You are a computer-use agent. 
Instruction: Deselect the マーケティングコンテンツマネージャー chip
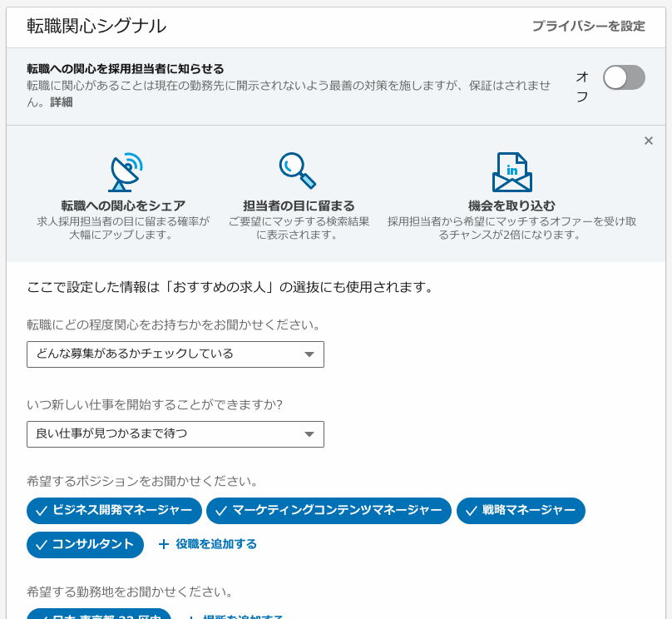click(329, 511)
